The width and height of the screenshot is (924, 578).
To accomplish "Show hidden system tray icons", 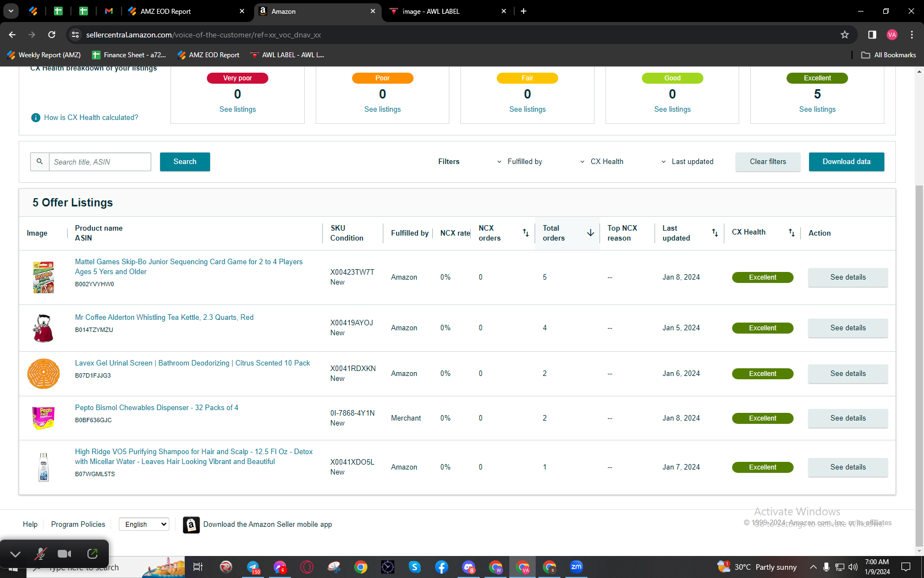I will 813,567.
